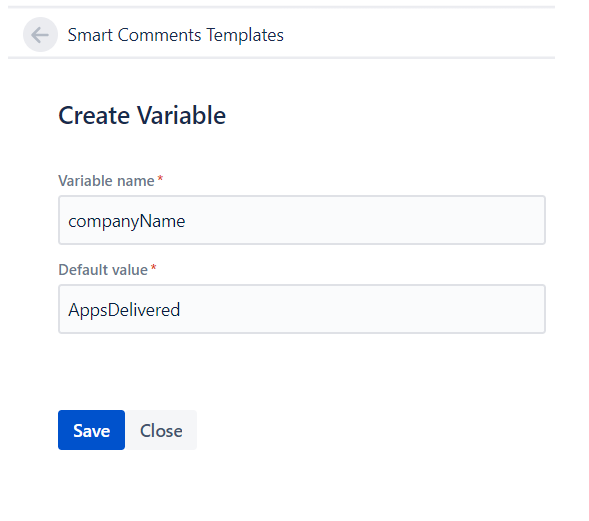
Task: Save the new variable
Action: [x=91, y=430]
